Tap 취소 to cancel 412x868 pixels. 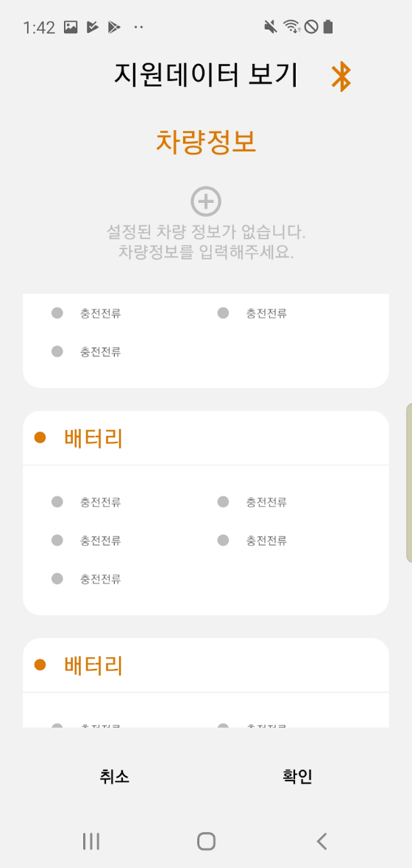[115, 777]
